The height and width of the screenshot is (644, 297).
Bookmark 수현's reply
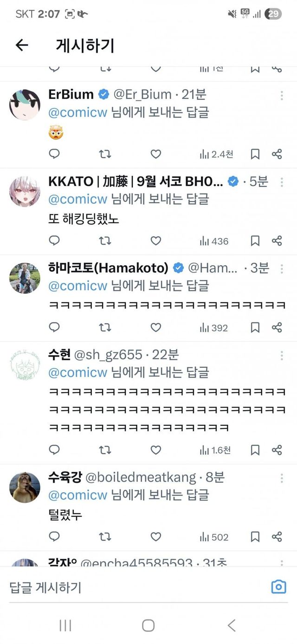click(x=255, y=450)
